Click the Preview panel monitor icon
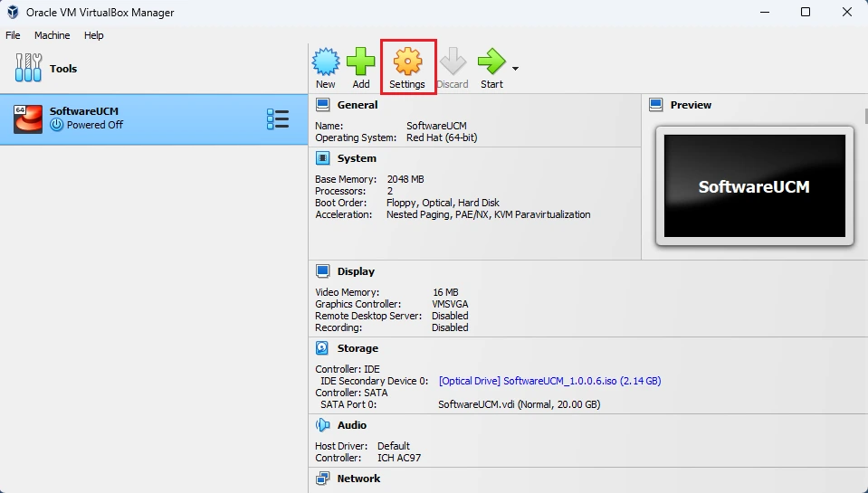The width and height of the screenshot is (868, 493). (x=656, y=105)
